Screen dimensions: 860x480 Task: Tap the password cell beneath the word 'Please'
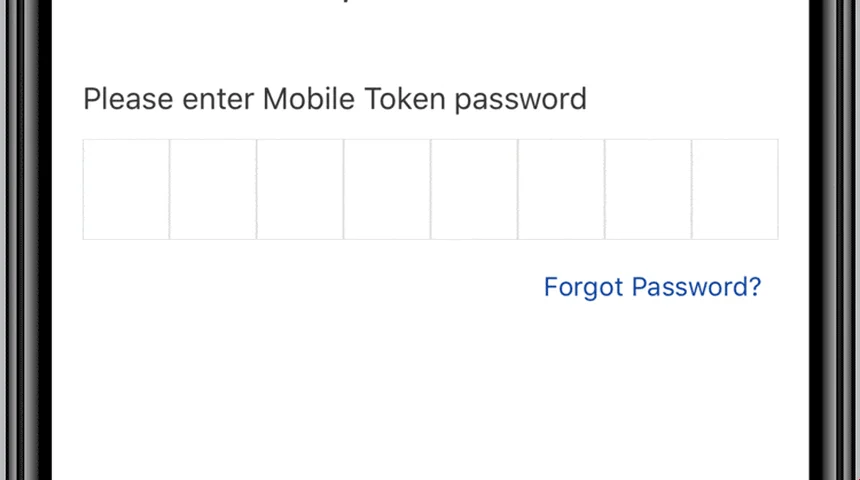tap(126, 189)
